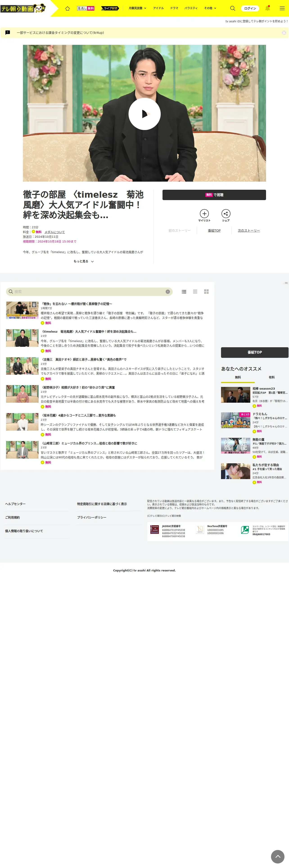Select the 無料 recommendations tab
The width and height of the screenshot is (289, 868).
[x=238, y=378]
